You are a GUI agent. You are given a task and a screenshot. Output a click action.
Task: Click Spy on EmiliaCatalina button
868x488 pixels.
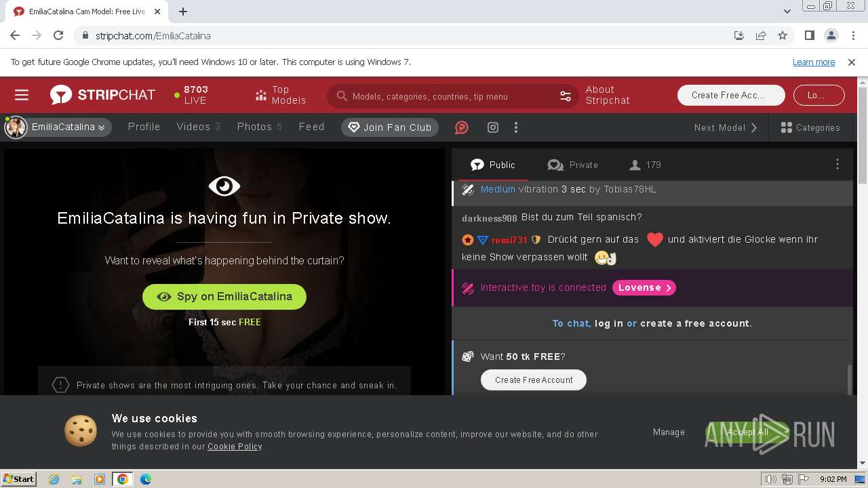(x=224, y=296)
